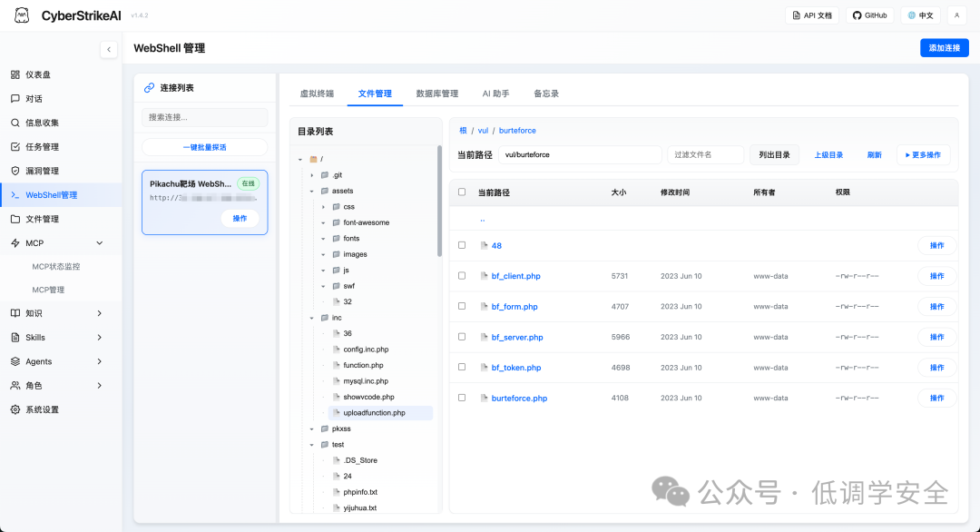980x532 pixels.
Task: Expand the Skills submenu arrow
Action: 100,338
